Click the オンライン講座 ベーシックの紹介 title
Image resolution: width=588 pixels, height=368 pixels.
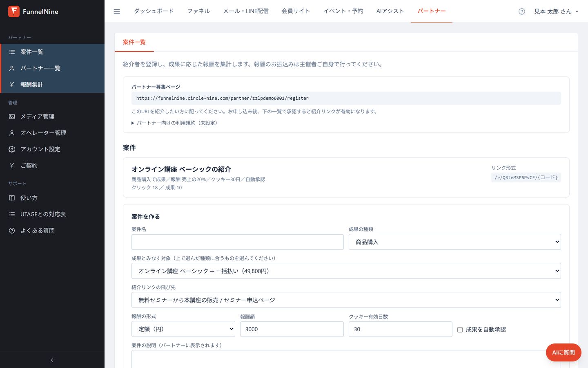[x=181, y=169]
